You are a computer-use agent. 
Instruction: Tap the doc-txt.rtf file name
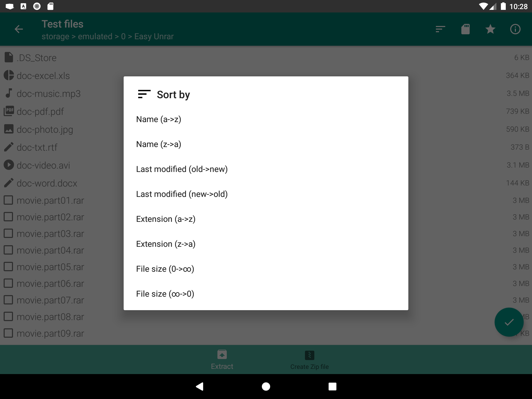[37, 147]
